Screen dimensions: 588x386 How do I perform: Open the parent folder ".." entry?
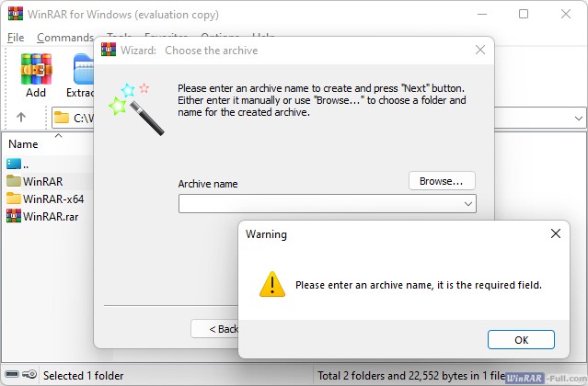(28, 164)
